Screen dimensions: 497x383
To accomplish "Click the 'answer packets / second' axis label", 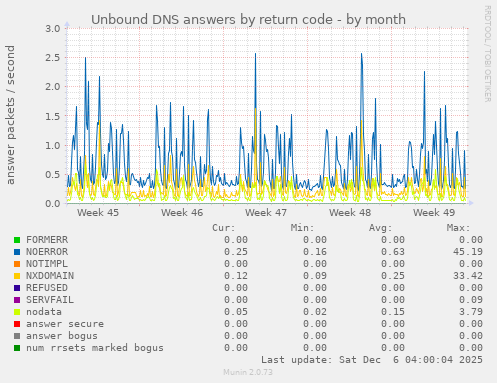I will (11, 115).
